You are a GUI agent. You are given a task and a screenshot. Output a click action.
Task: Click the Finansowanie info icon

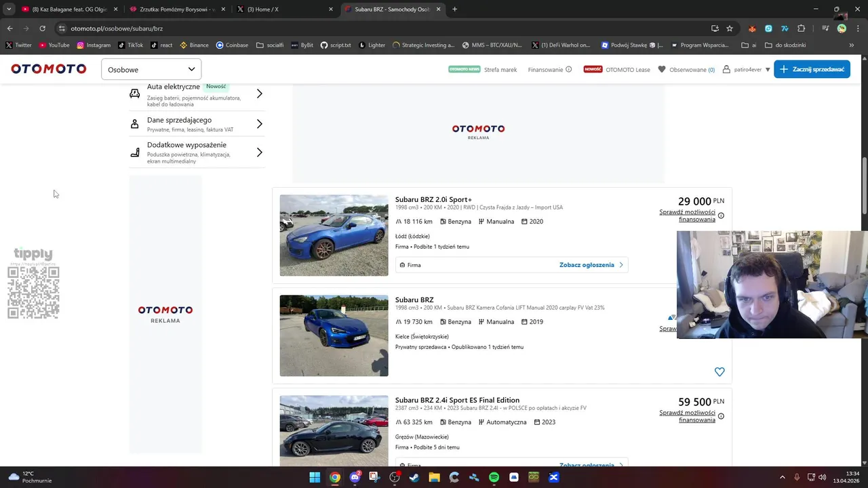coord(569,69)
